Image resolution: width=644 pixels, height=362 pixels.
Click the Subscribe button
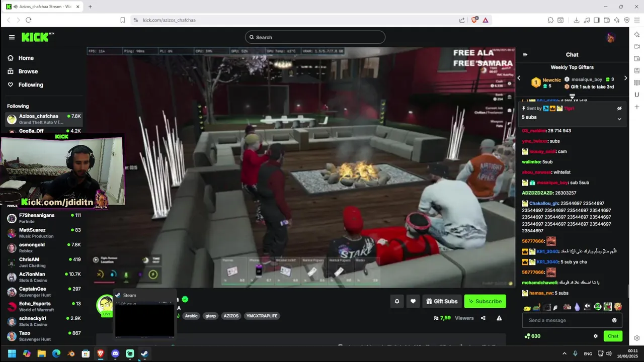pyautogui.click(x=485, y=301)
